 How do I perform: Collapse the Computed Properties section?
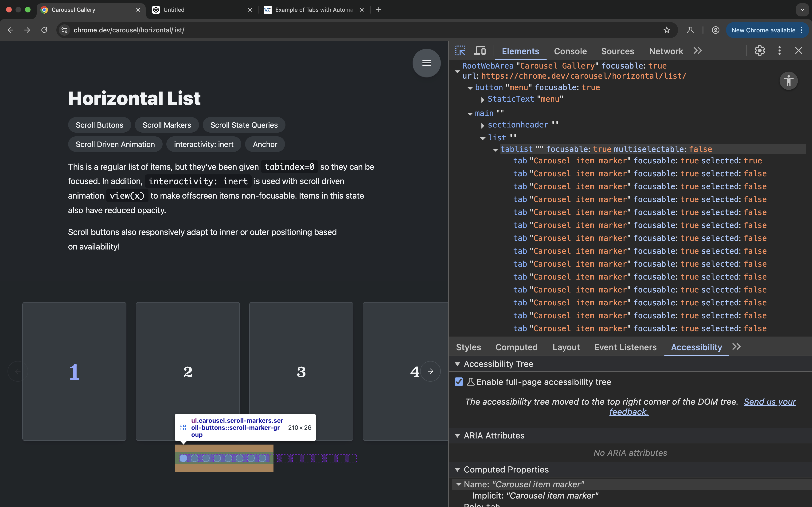(x=457, y=470)
